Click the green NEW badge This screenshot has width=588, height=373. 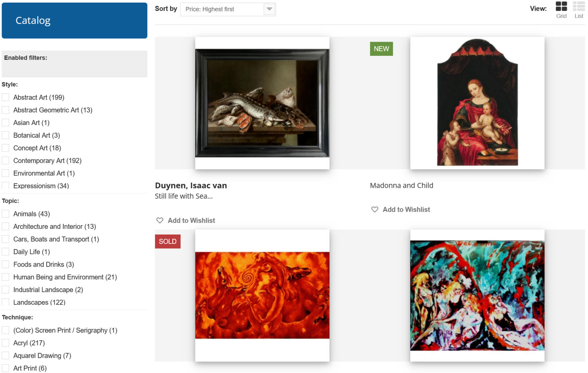pos(381,49)
